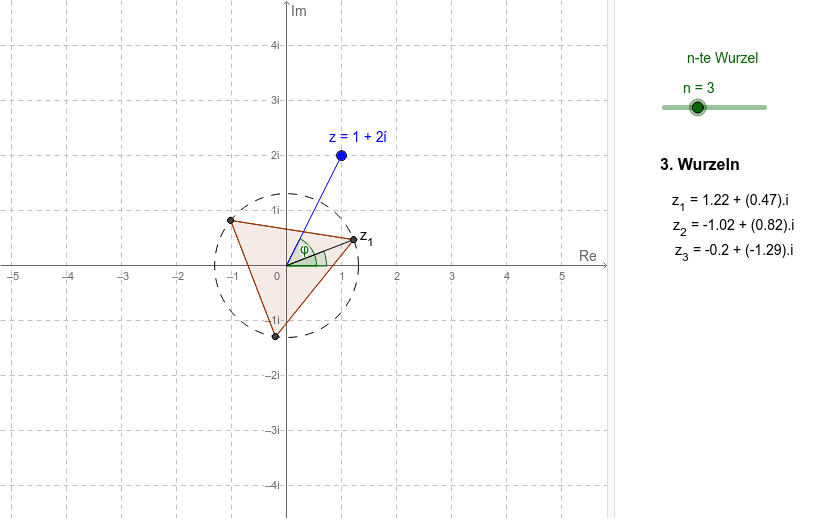This screenshot has width=840, height=520.
Task: Click the green angle symbol φ
Action: 304,250
